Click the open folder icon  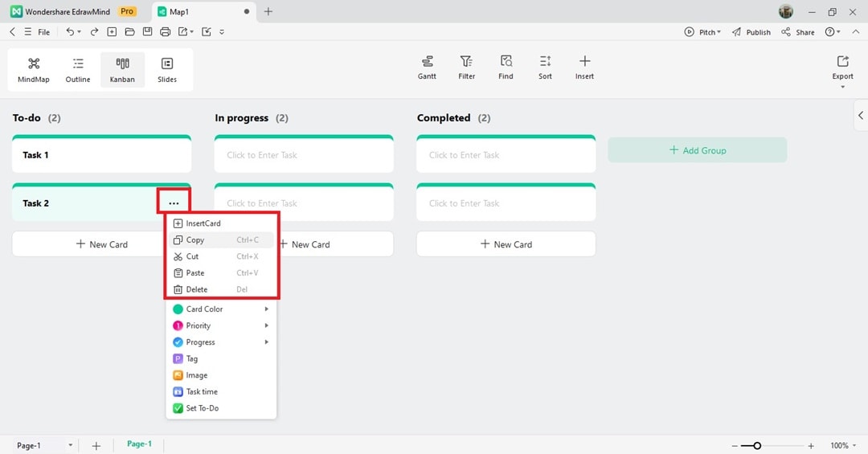[129, 32]
